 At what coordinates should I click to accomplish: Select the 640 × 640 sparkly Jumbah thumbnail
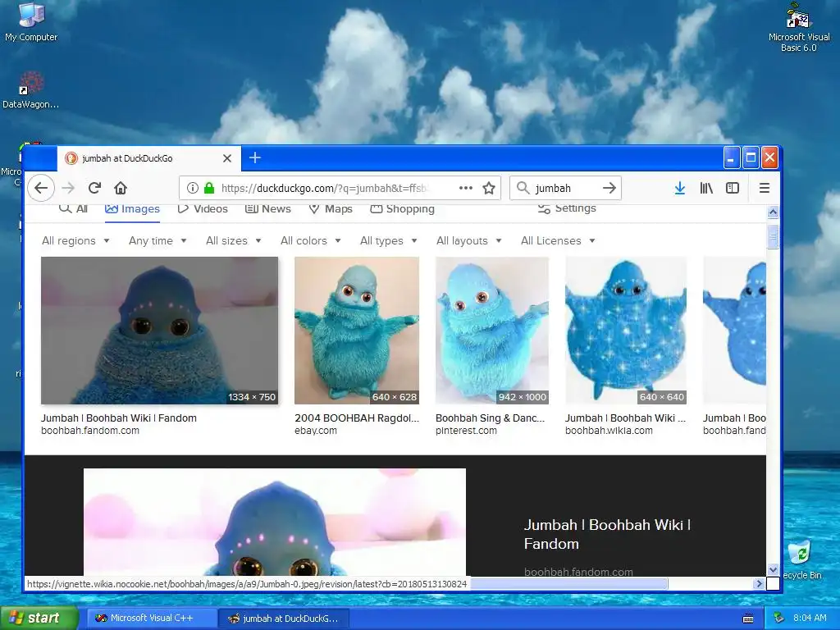click(x=626, y=331)
